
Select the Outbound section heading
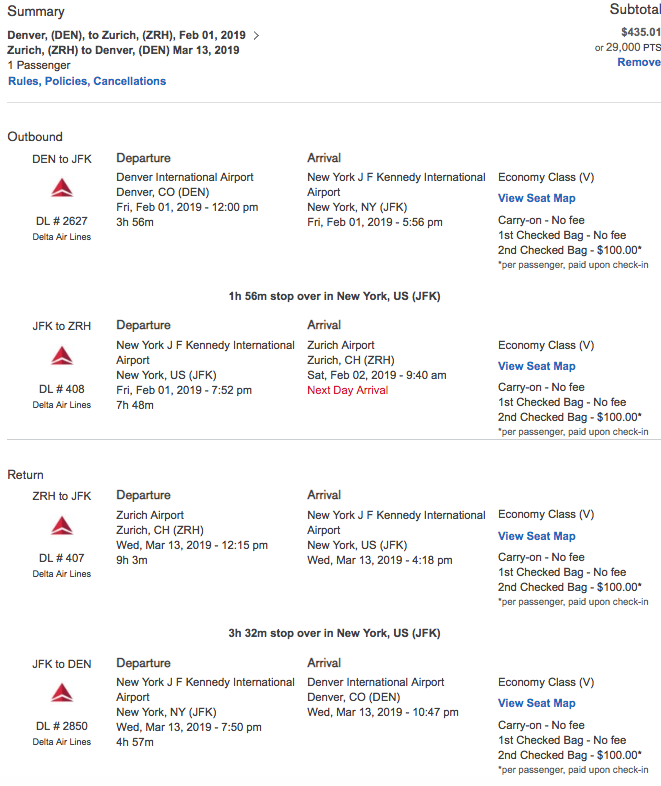(35, 137)
